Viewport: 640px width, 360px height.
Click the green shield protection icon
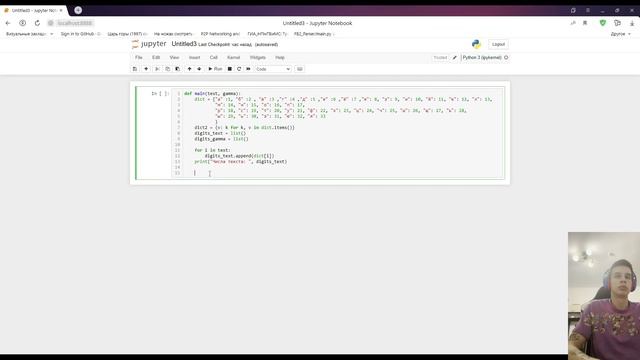(603, 23)
